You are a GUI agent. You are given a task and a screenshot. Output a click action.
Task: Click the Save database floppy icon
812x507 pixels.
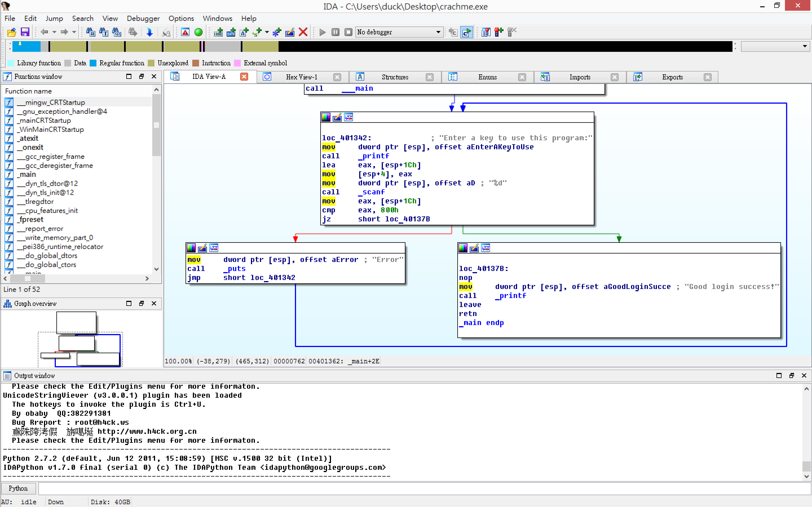[25, 32]
